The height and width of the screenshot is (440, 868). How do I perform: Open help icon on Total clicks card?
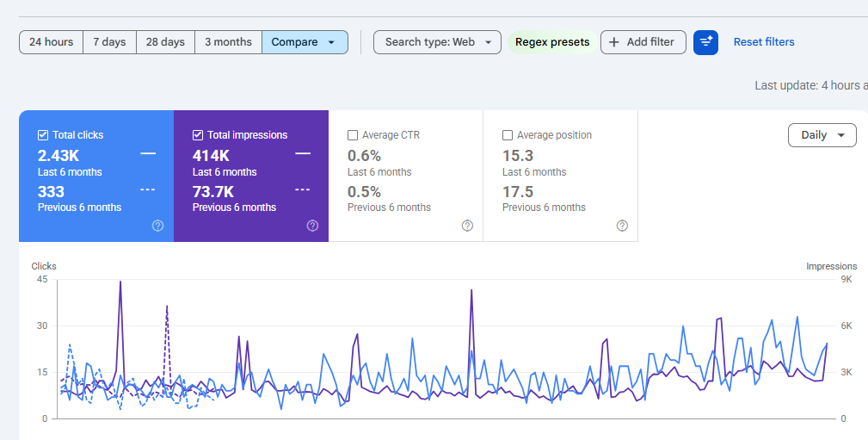tap(157, 226)
